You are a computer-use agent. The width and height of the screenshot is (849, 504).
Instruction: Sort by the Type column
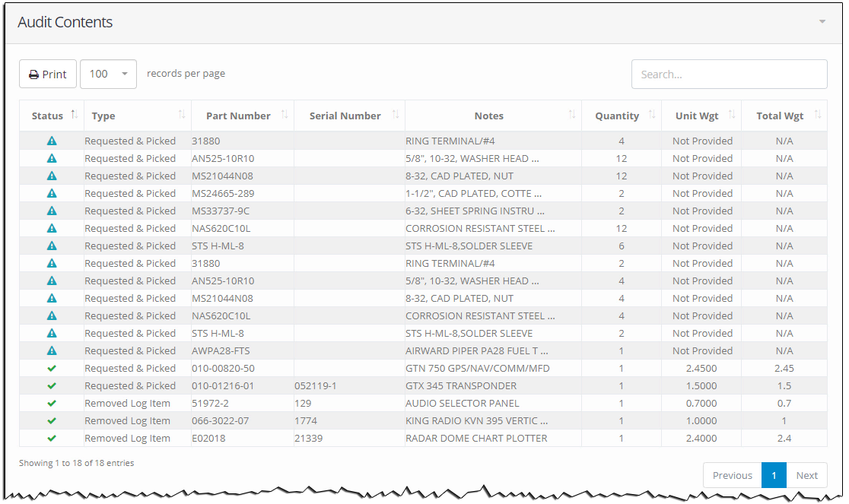(138, 116)
